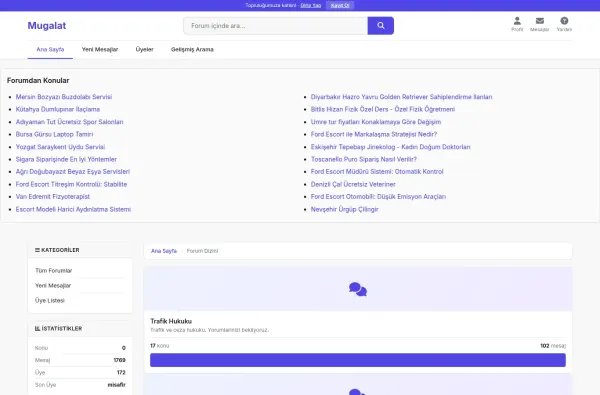
Task: Click the İSTATİSTİKLER panel heading
Action: point(58,328)
